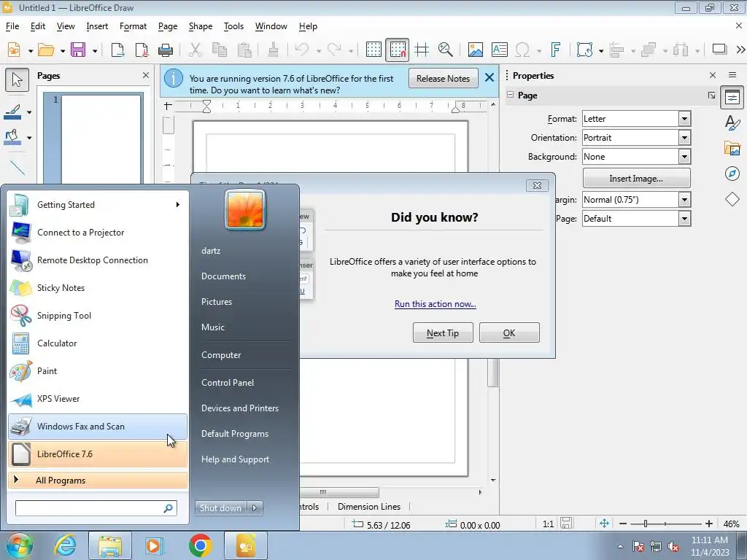Click the Next Tip button
Viewport: 747px width, 560px height.
[x=443, y=332]
